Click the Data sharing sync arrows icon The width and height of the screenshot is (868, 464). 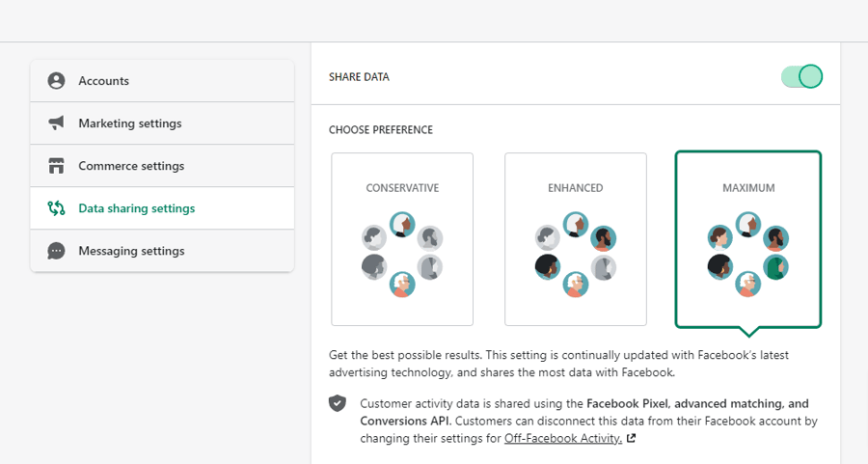tap(57, 208)
